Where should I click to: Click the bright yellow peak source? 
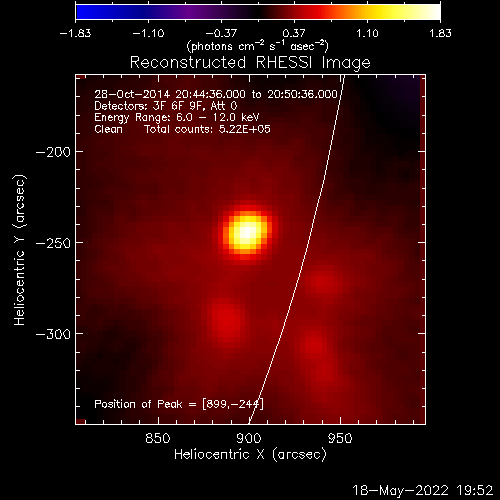coord(247,232)
